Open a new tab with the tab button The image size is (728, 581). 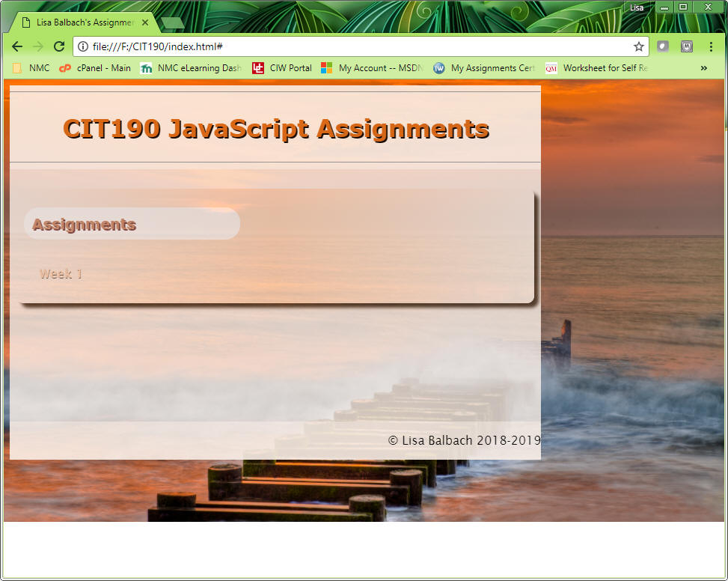coord(173,23)
